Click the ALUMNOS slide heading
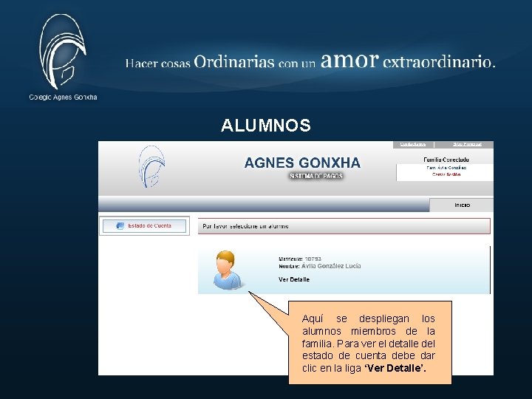 (x=266, y=125)
